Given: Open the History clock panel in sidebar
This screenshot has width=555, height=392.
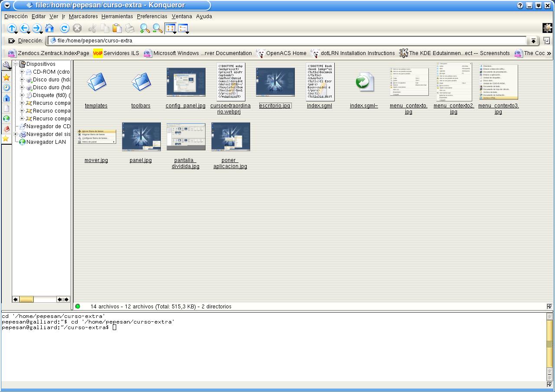Looking at the screenshot, I should 7,87.
